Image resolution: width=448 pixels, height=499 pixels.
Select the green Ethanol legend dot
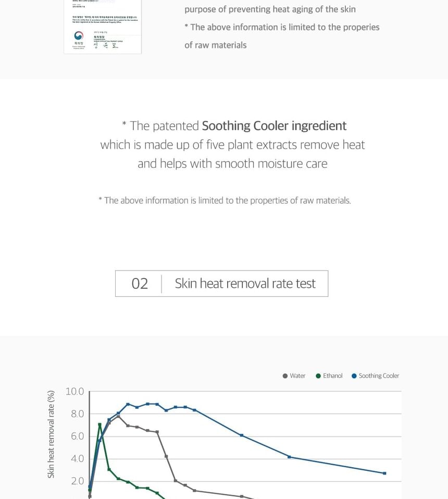[318, 376]
